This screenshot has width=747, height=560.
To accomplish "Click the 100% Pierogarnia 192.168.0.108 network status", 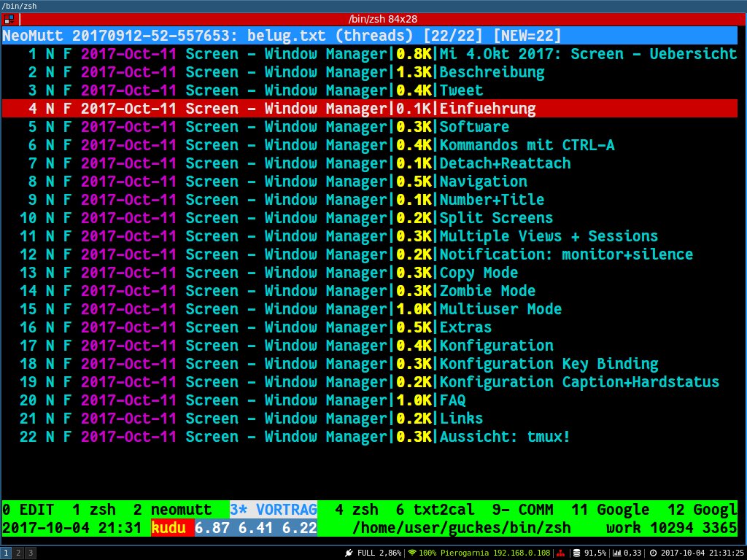I will click(484, 553).
